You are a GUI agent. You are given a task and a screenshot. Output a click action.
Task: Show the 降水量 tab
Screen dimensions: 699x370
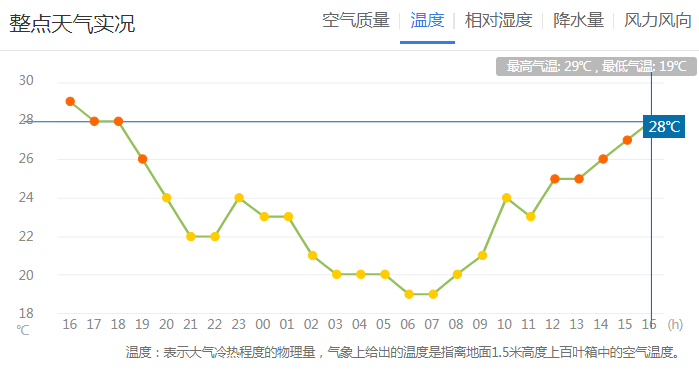(x=578, y=21)
